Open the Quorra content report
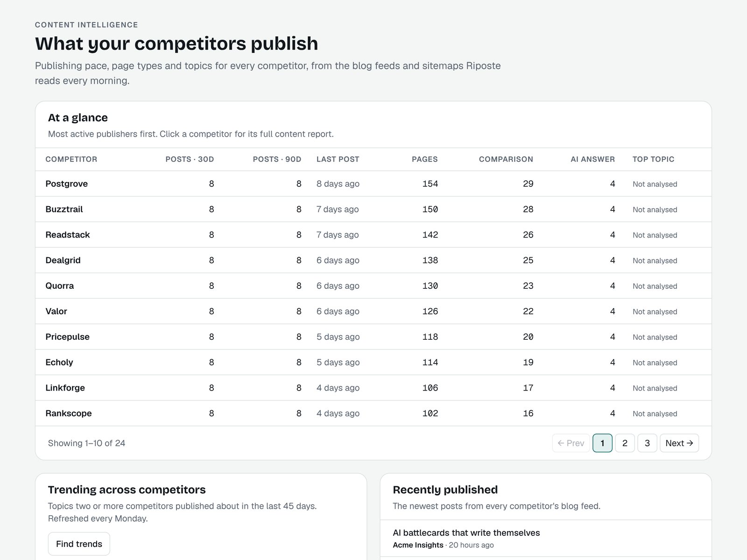The width and height of the screenshot is (747, 560). (60, 286)
